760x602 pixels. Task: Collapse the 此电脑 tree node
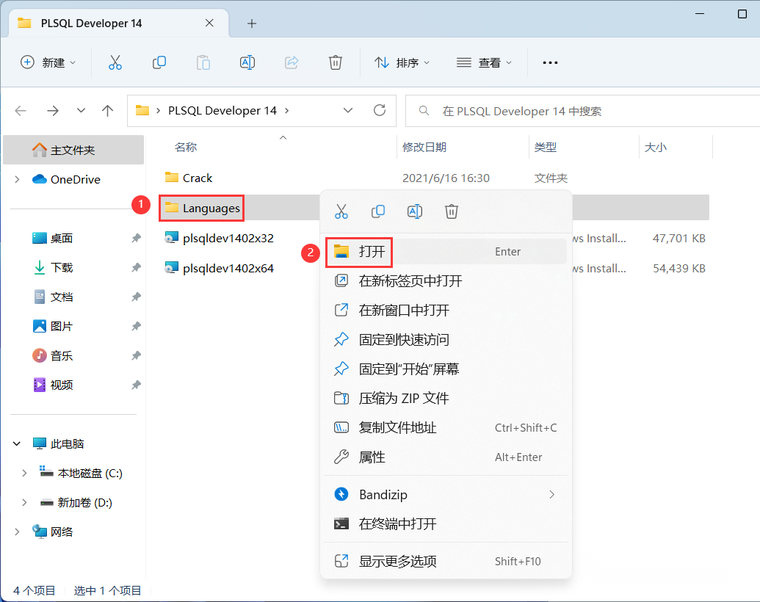point(17,444)
